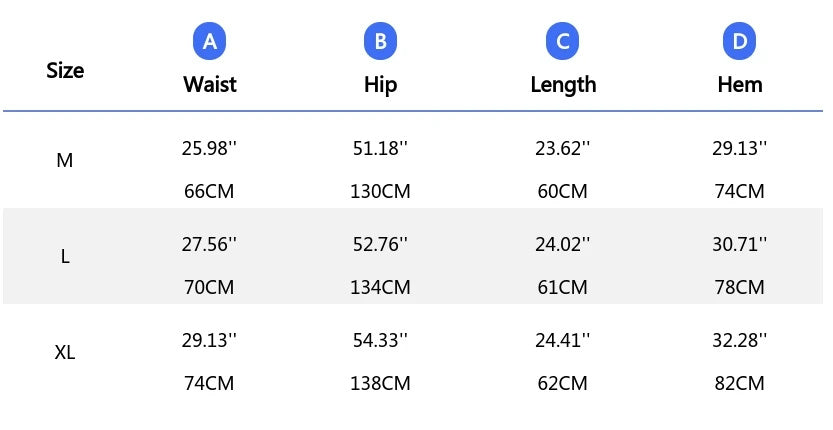Click the 130CM hip measurement
Screen dimensions: 833x430
[380, 191]
